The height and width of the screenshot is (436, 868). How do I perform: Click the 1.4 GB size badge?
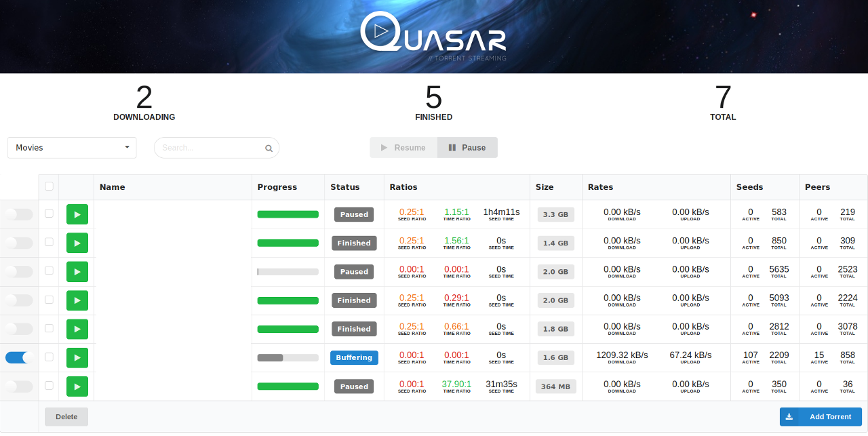[556, 243]
